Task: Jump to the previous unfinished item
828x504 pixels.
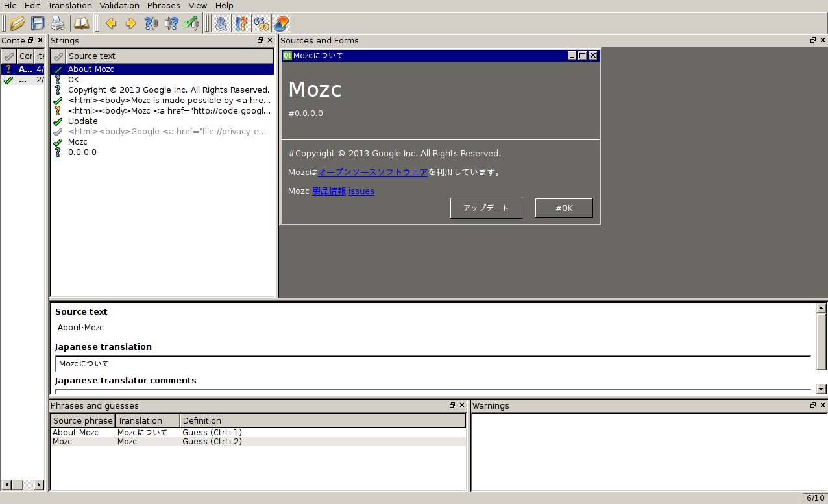Action: tap(151, 24)
